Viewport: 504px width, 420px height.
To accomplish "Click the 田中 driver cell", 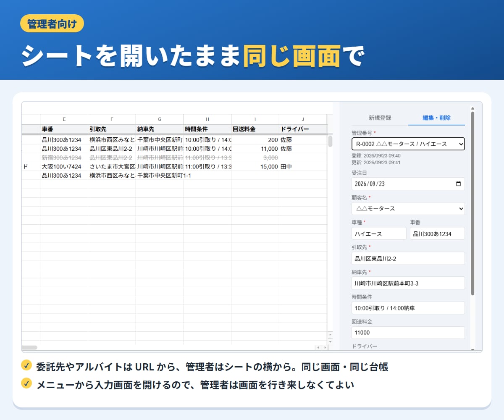I will coord(303,167).
